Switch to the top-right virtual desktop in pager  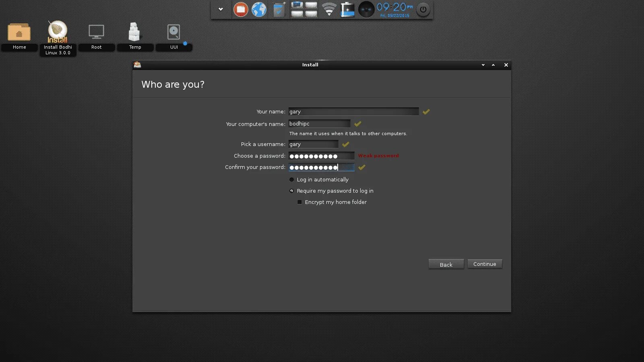click(x=311, y=5)
